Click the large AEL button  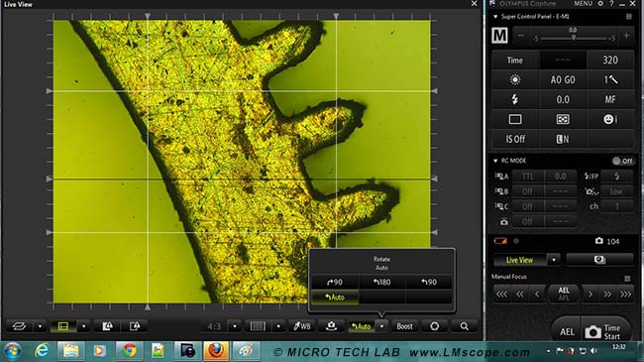click(567, 331)
